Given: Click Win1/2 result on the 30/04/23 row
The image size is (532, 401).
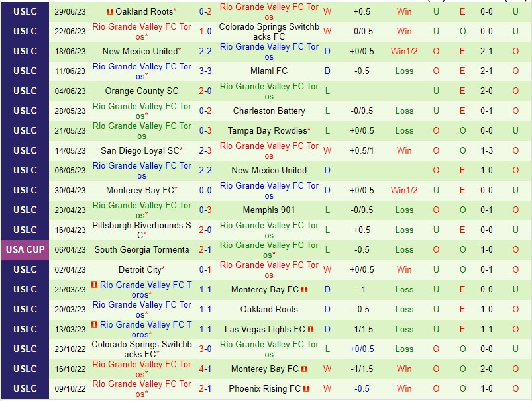Looking at the screenshot, I should [404, 190].
